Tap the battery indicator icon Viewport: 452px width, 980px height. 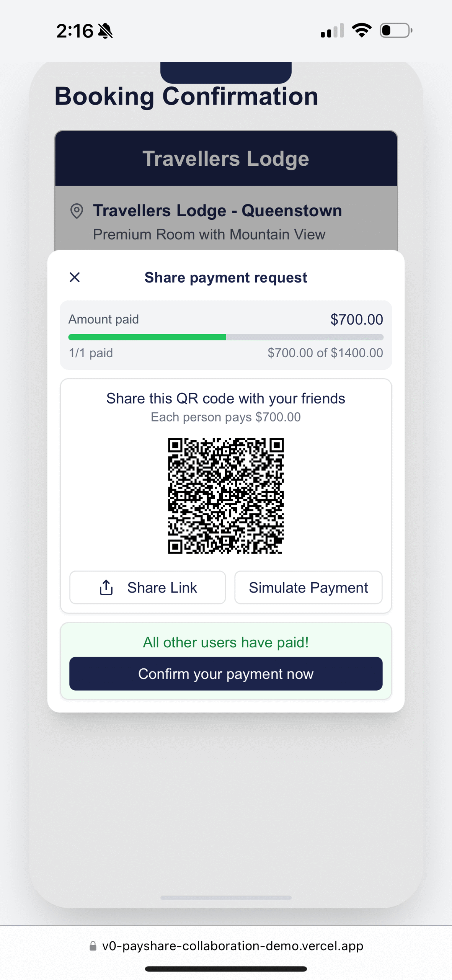coord(396,30)
